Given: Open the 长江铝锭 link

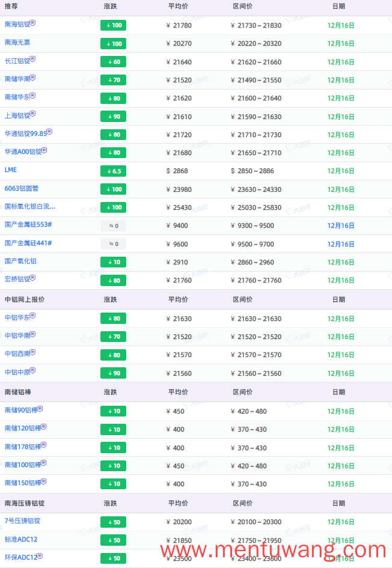Looking at the screenshot, I should 17,61.
